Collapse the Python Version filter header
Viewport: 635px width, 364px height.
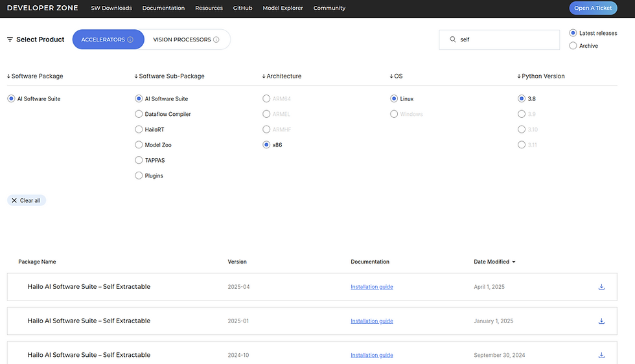(x=541, y=76)
